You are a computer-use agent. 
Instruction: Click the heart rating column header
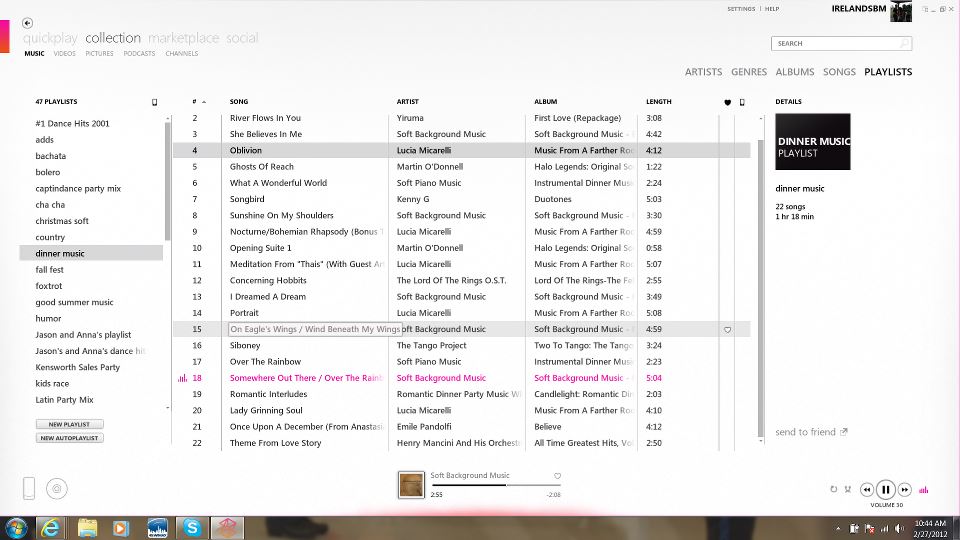pos(727,102)
